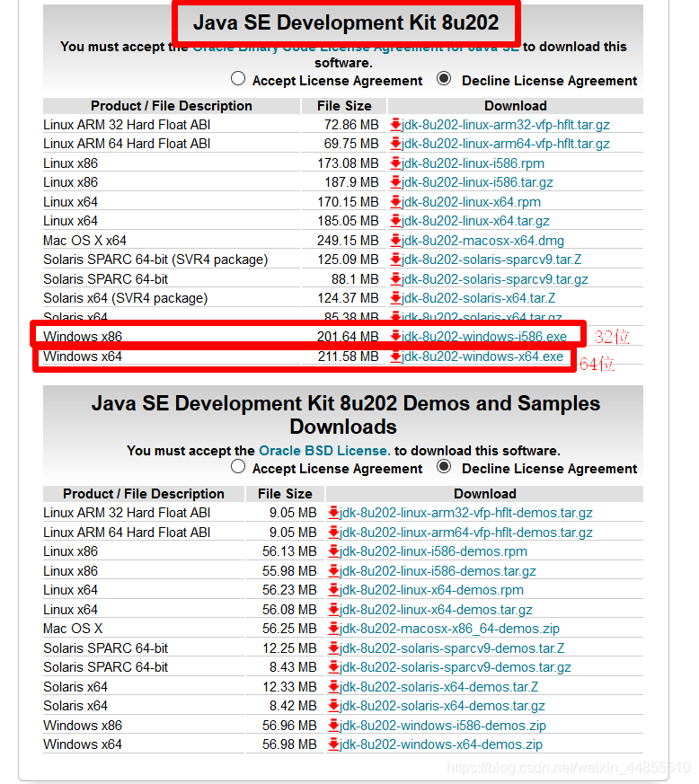The image size is (699, 784).
Task: Download jdk-8u202-macosx-x64.dmg
Action: [x=482, y=241]
